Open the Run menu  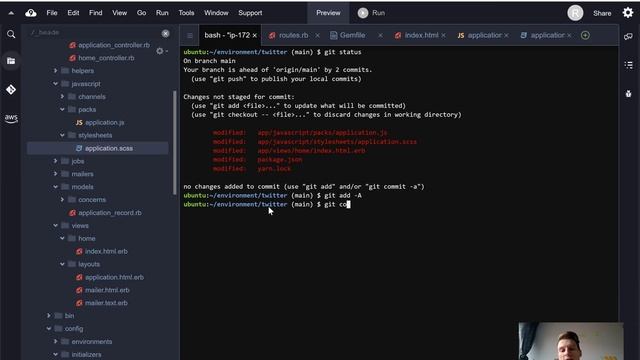[162, 13]
